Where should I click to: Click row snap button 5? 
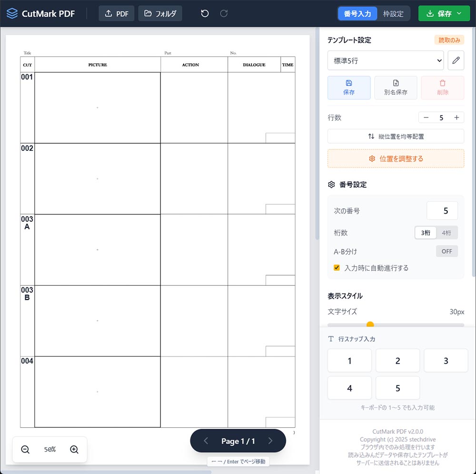coord(397,388)
